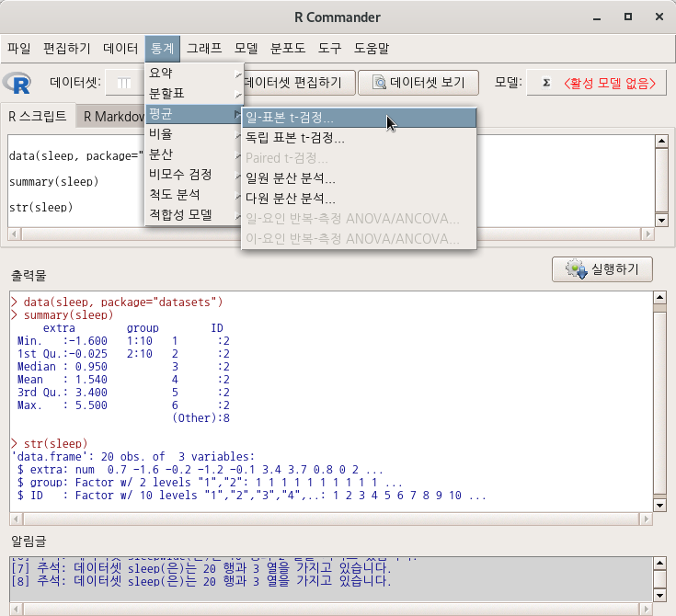Click output line Median : 0.950

click(x=63, y=367)
